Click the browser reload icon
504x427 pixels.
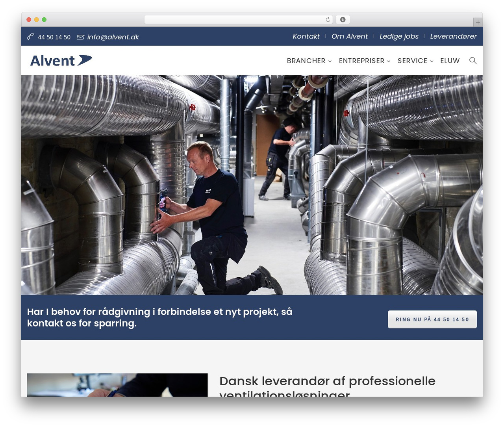point(328,20)
